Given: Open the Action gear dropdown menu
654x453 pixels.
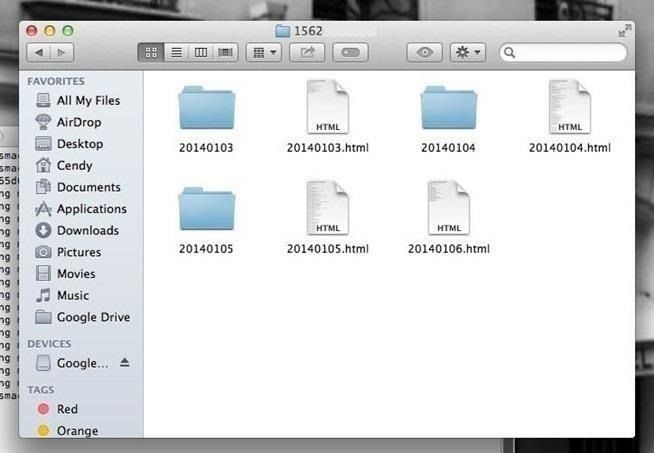Looking at the screenshot, I should click(467, 52).
